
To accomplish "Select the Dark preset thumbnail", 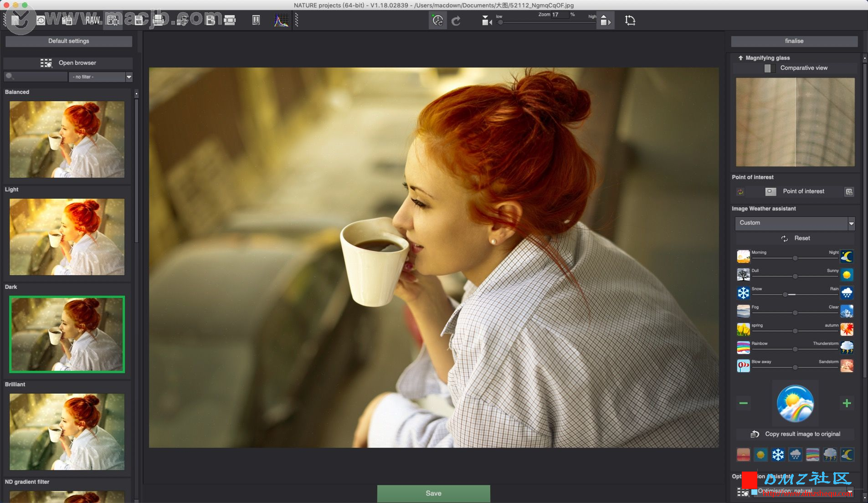I will (67, 334).
